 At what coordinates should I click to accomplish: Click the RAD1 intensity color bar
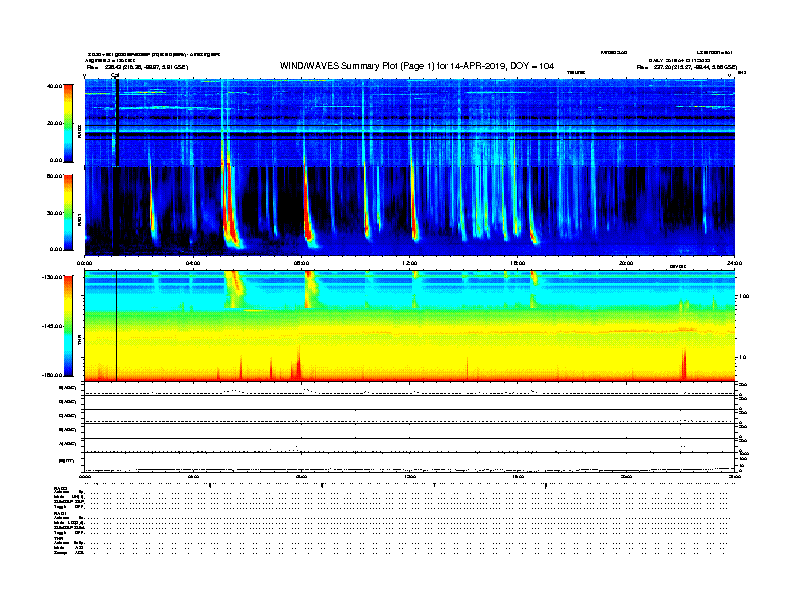[68, 212]
